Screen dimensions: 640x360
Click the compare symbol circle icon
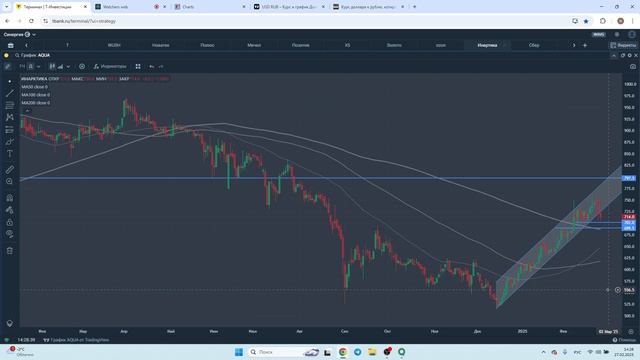coord(82,66)
